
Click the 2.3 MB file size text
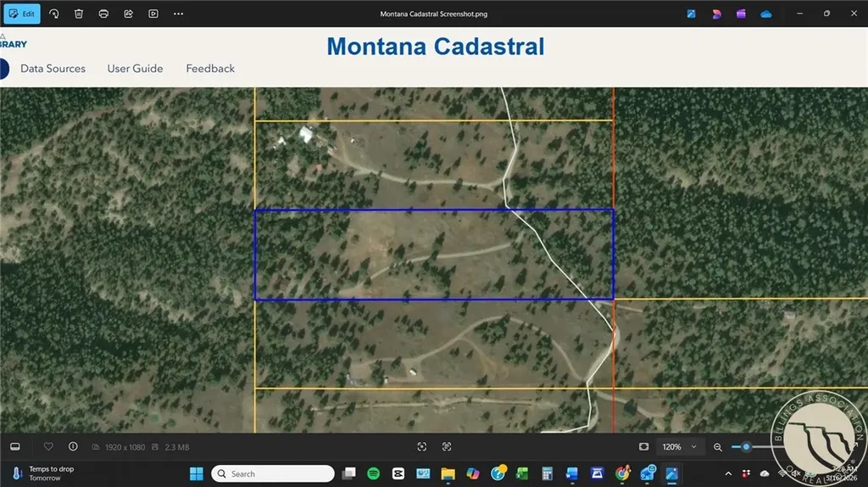[x=176, y=447]
